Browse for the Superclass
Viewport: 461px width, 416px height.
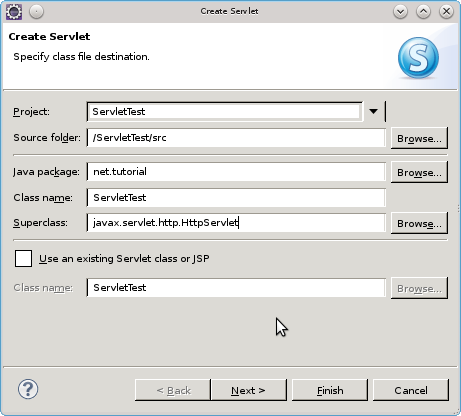tap(419, 223)
